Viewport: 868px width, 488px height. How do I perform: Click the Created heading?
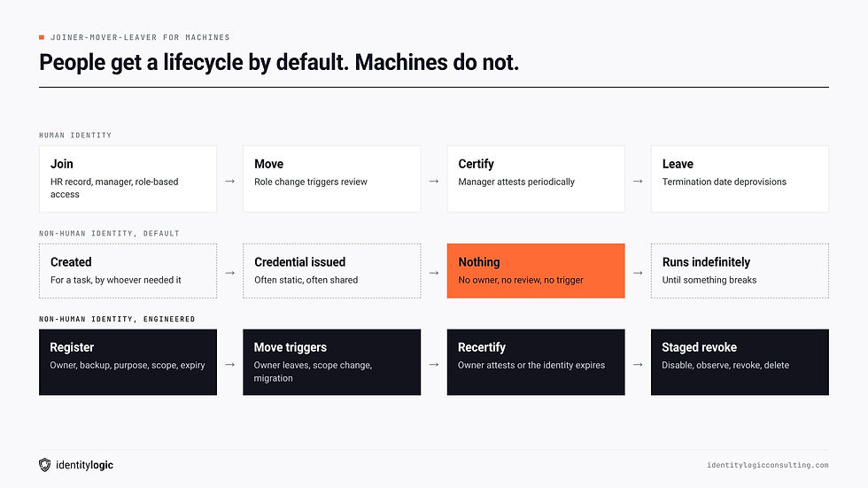pos(71,262)
